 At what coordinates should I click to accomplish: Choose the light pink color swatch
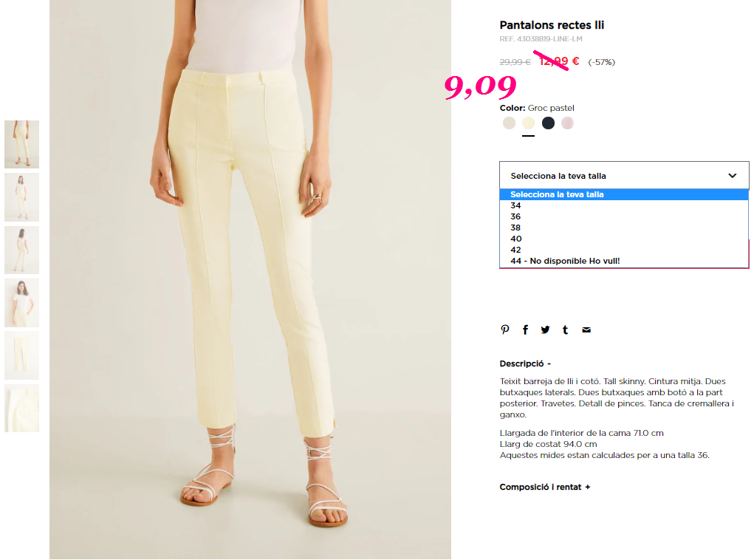pyautogui.click(x=567, y=123)
